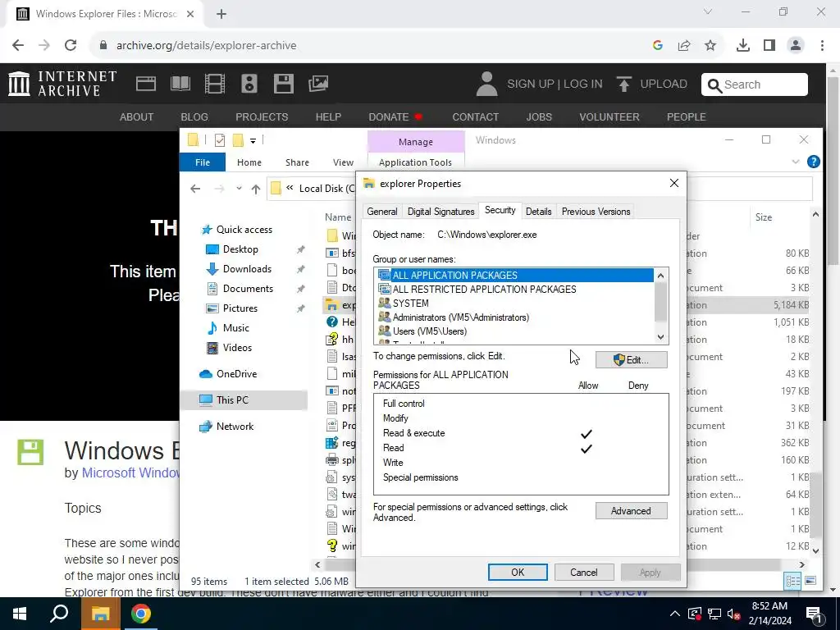Click Explorer back arrow

195,189
